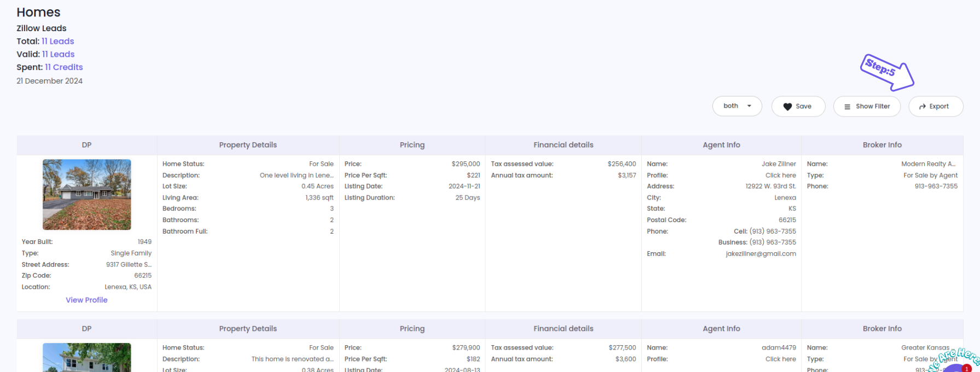Screen dimensions: 980x372
Task: Click the Step:5 arrow badge
Action: 886,72
